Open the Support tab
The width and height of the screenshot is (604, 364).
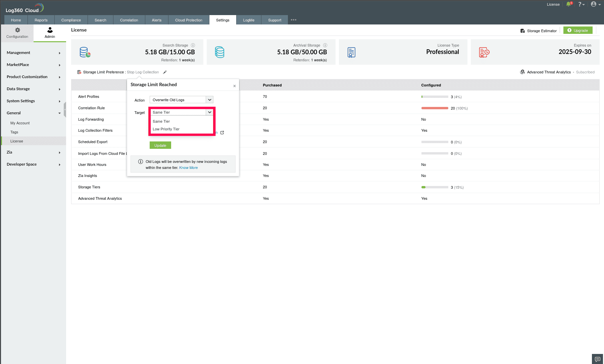(275, 20)
